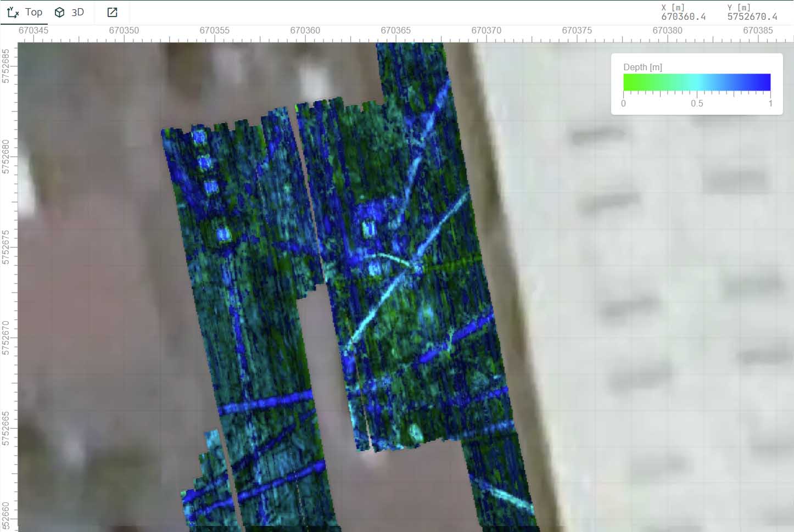Click the legend's minimum value label 0
This screenshot has width=794, height=532.
623,103
